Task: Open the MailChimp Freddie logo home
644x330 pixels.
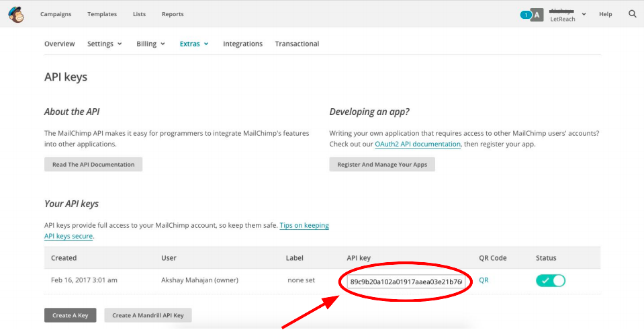Action: (x=16, y=14)
